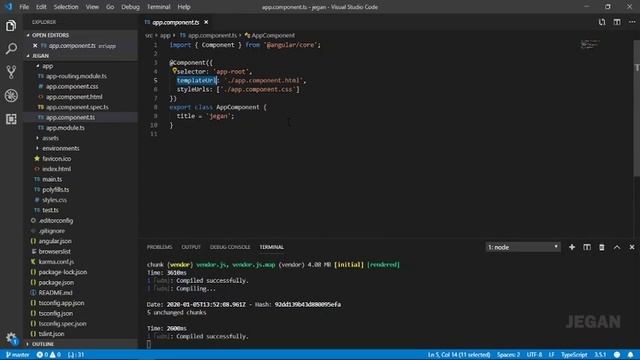Open the Extensions view
640x360 pixels.
click(x=11, y=119)
